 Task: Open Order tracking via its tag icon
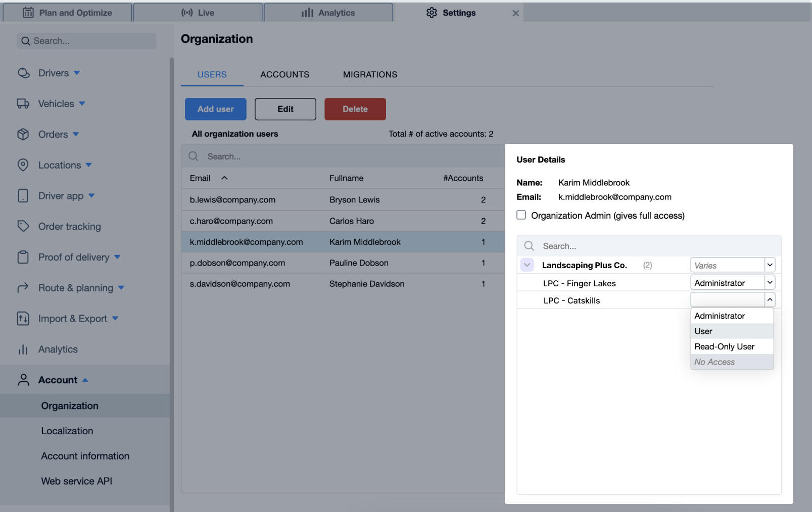point(23,226)
